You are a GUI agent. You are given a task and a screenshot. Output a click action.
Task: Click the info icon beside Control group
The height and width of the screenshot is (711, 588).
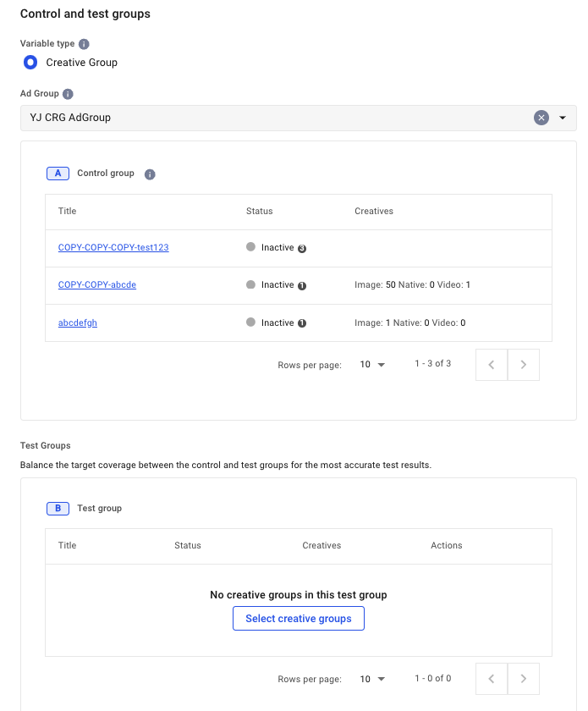point(150,174)
